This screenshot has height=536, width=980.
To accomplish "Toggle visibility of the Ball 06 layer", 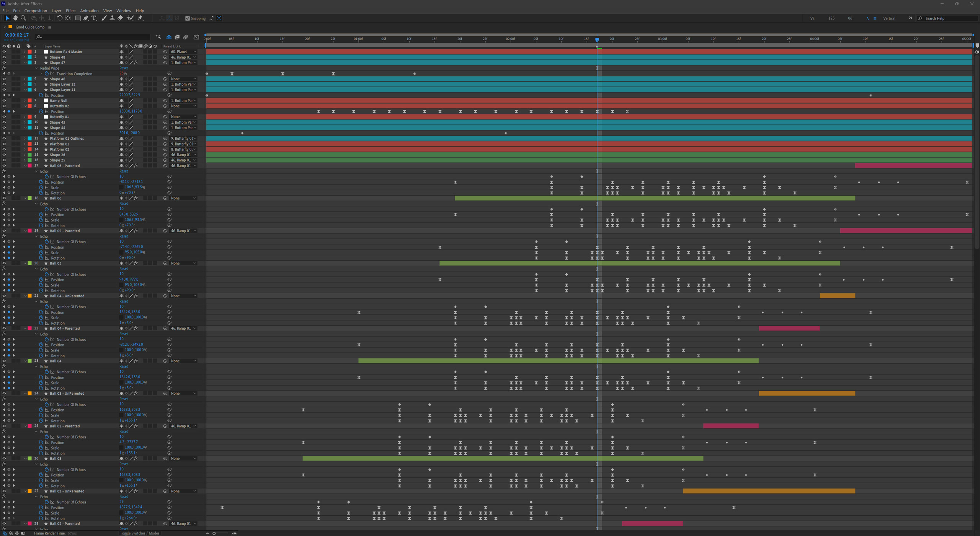I will pyautogui.click(x=4, y=198).
